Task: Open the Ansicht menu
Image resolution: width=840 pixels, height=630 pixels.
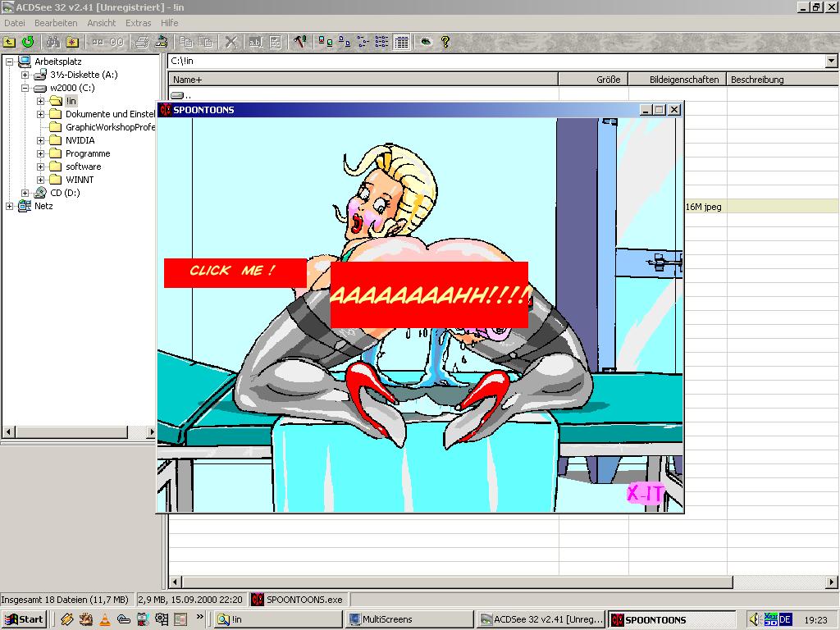Action: (x=101, y=23)
